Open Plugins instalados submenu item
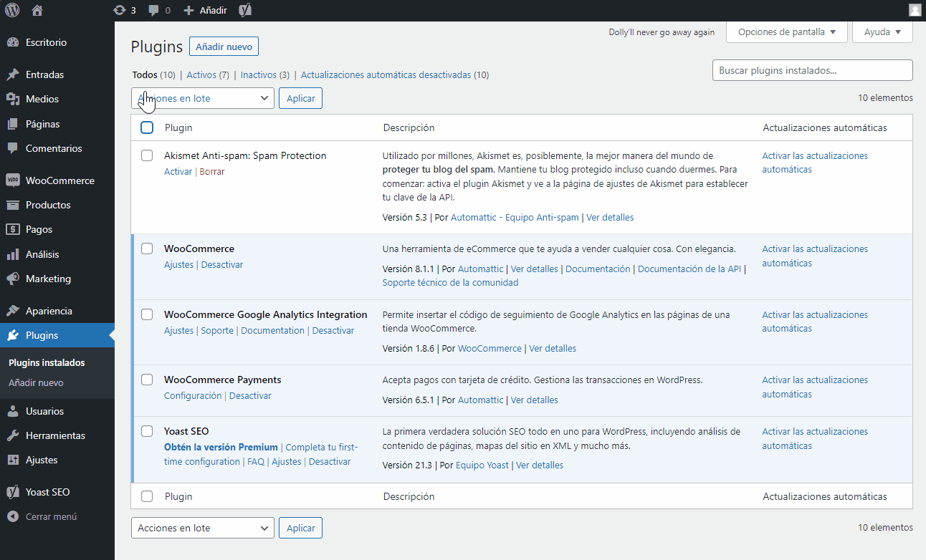926x560 pixels. 47,362
